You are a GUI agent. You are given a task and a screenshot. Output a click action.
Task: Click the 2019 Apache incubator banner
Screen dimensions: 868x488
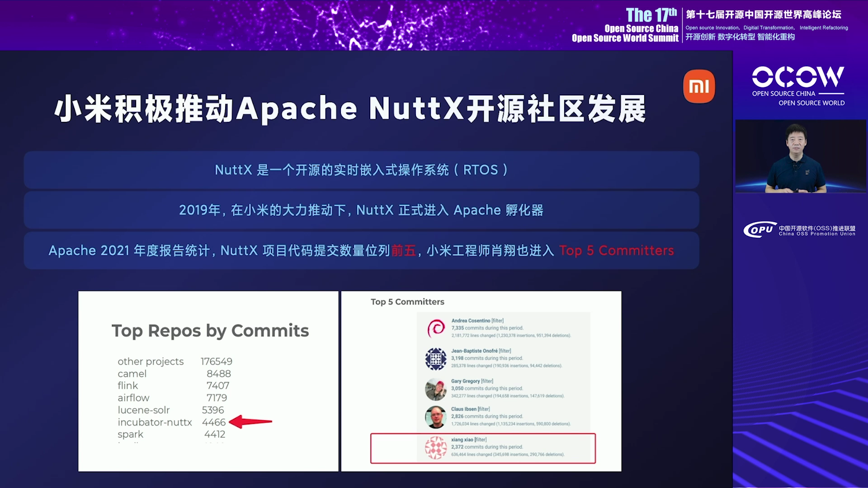361,210
